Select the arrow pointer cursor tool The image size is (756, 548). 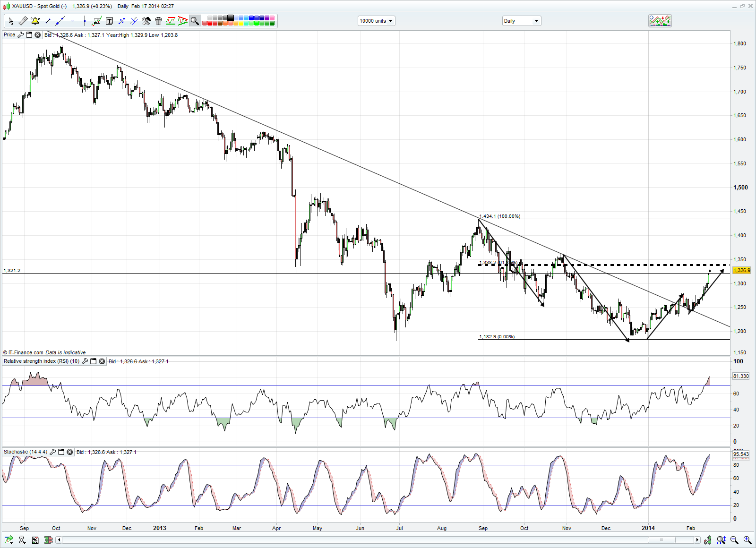11,21
